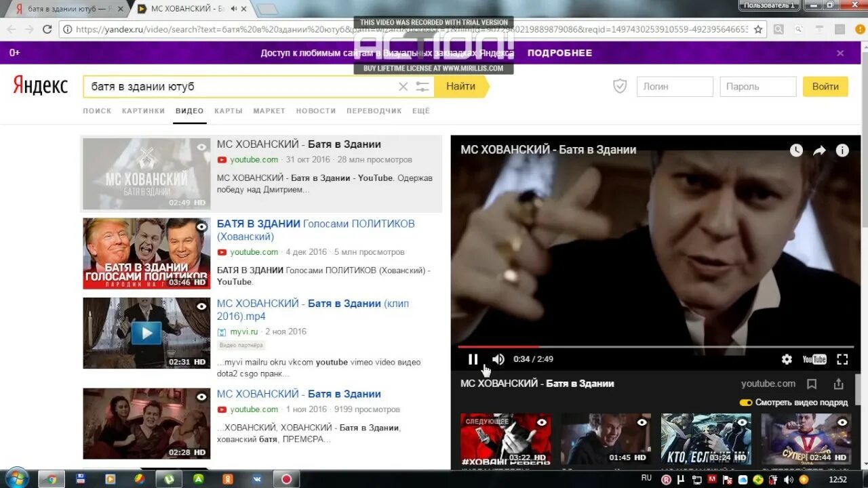
Task: Toggle 'Смотреть видео подряд' autoplay switch
Action: (746, 403)
